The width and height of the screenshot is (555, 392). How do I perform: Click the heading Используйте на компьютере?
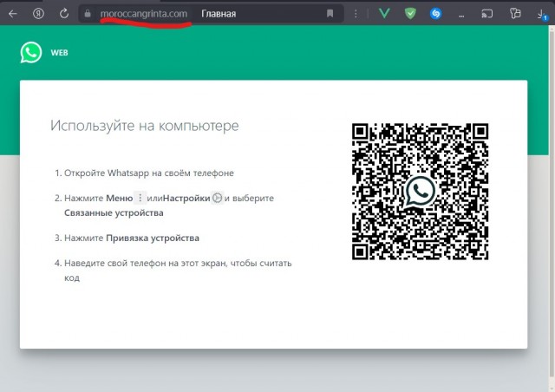tap(145, 126)
